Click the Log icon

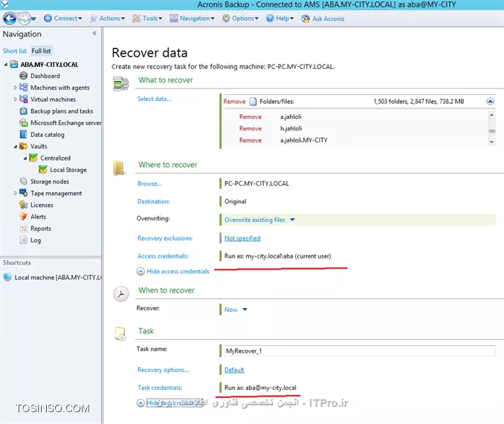point(24,240)
